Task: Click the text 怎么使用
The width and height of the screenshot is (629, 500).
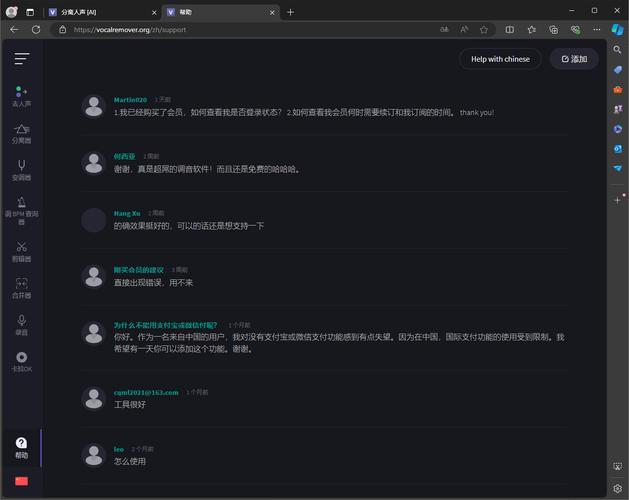Action: click(130, 461)
